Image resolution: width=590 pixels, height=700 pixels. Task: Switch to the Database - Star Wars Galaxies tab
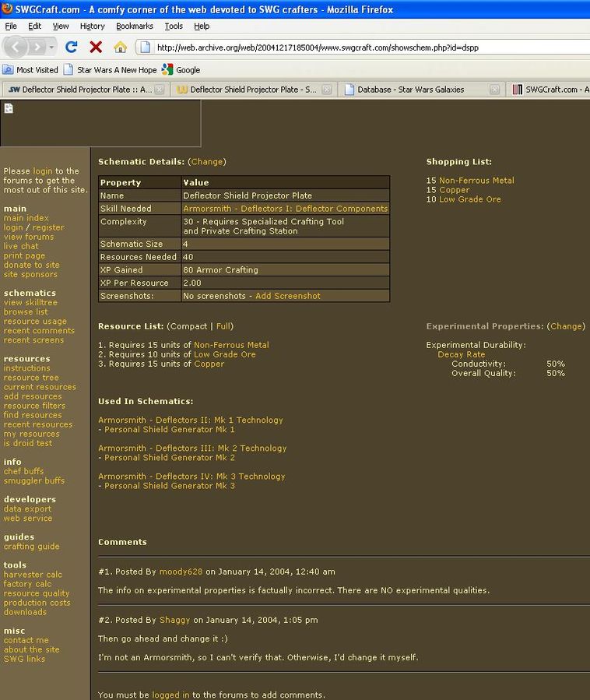pos(410,90)
